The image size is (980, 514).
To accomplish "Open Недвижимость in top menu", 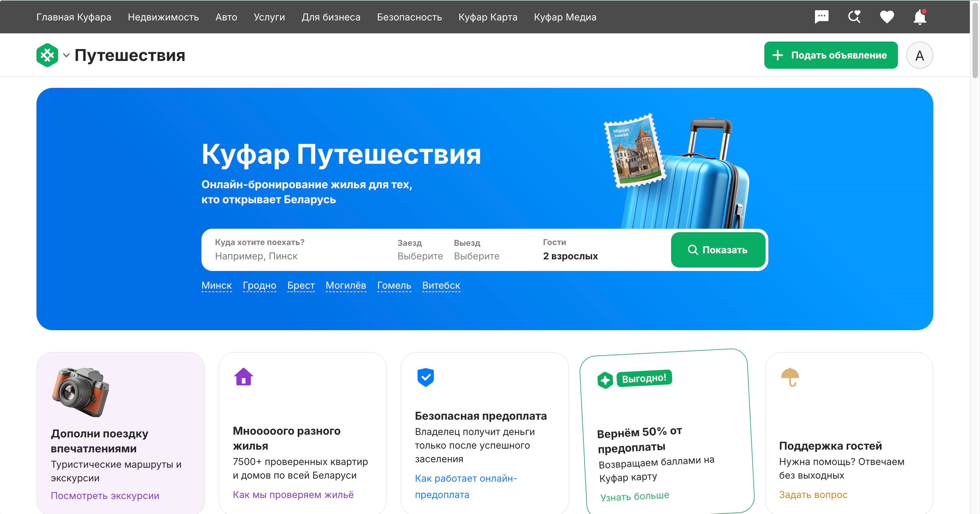I will click(163, 17).
